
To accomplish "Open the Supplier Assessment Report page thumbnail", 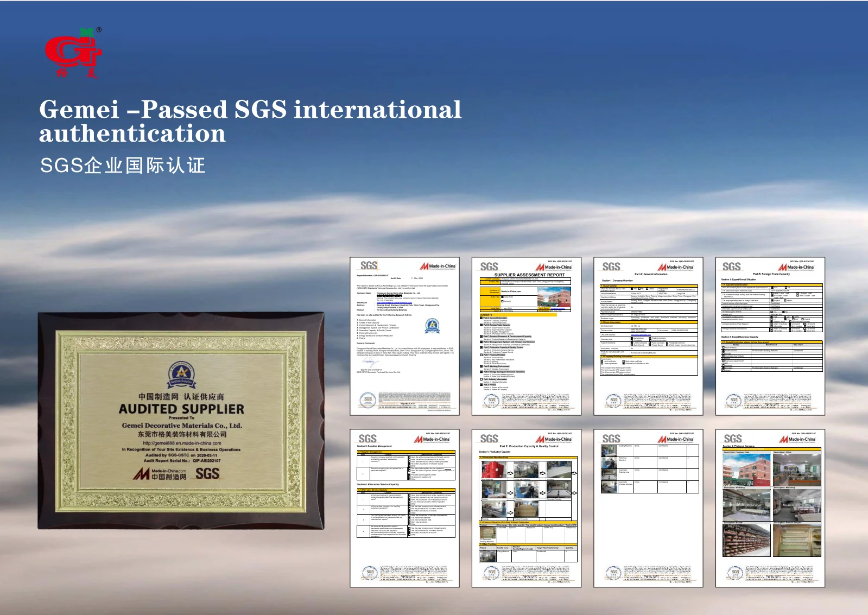I will click(x=527, y=336).
